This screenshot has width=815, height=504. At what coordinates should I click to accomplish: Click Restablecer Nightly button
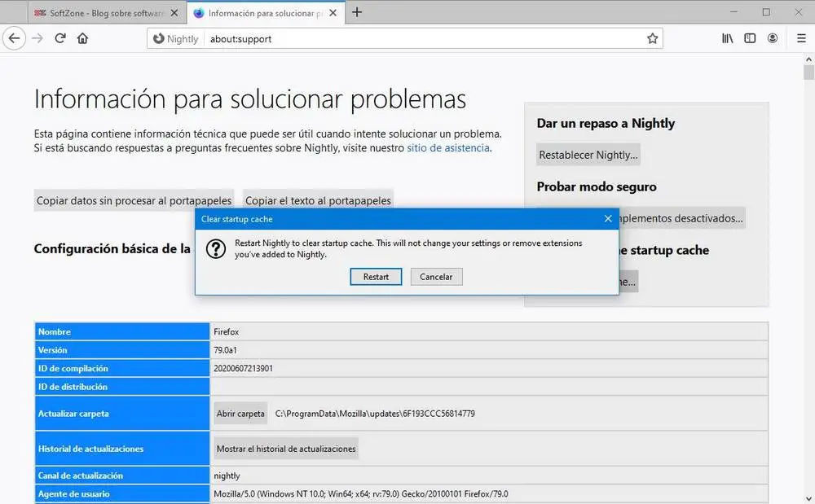[588, 155]
